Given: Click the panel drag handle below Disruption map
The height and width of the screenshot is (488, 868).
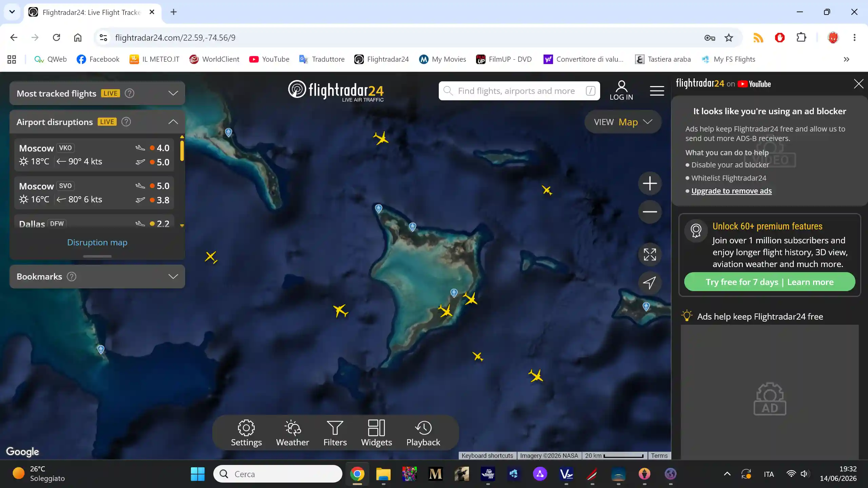Looking at the screenshot, I should 97,256.
